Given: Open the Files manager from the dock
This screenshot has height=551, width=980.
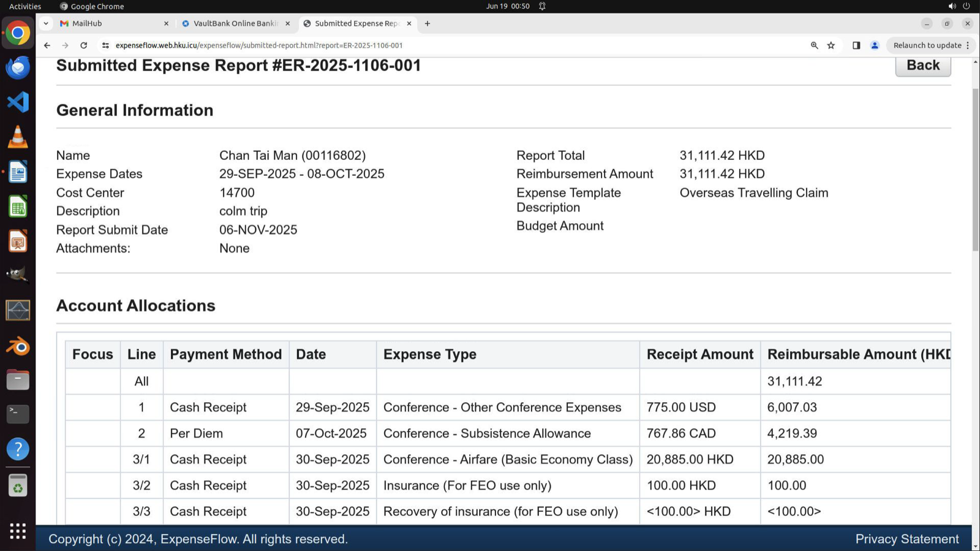Looking at the screenshot, I should click(x=18, y=380).
